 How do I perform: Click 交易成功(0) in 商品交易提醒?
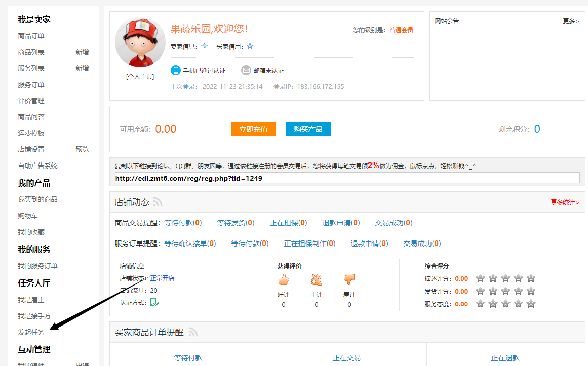point(394,223)
